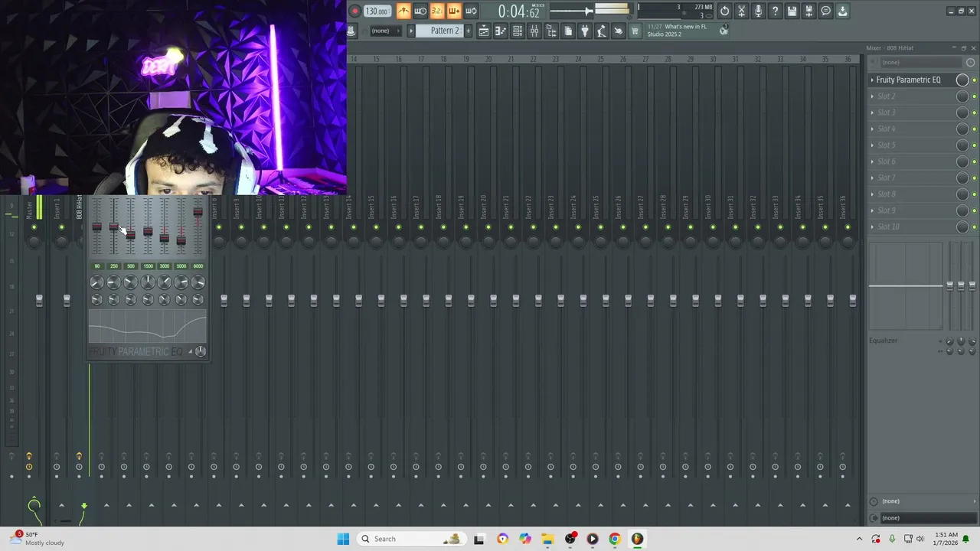Viewport: 980px width, 551px height.
Task: Open the audio editor scissors icon
Action: pyautogui.click(x=741, y=11)
